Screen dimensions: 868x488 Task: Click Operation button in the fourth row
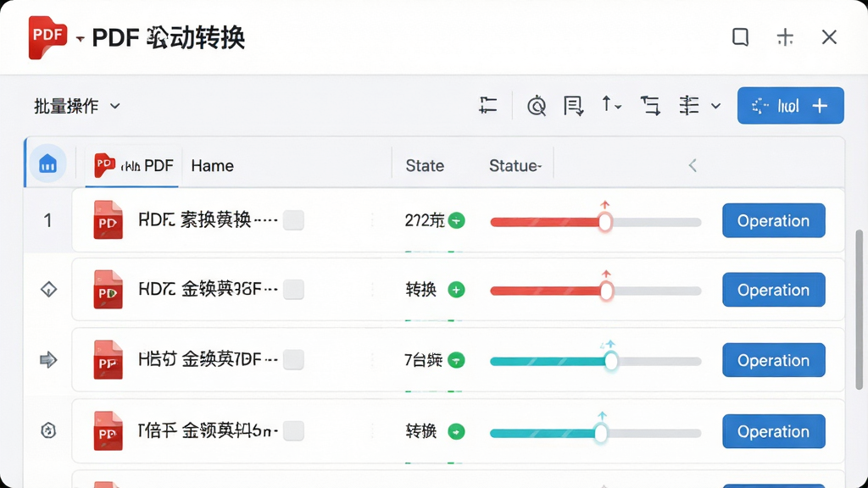pyautogui.click(x=773, y=431)
